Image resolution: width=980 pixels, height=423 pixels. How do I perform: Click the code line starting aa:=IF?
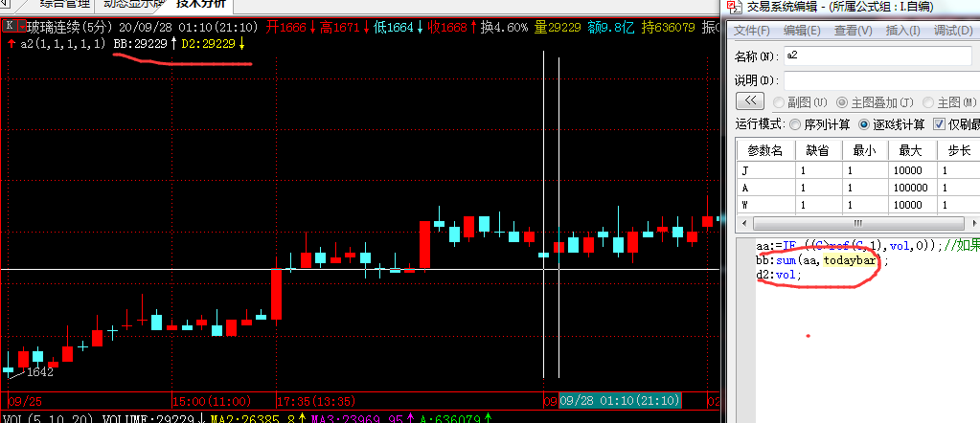point(868,246)
